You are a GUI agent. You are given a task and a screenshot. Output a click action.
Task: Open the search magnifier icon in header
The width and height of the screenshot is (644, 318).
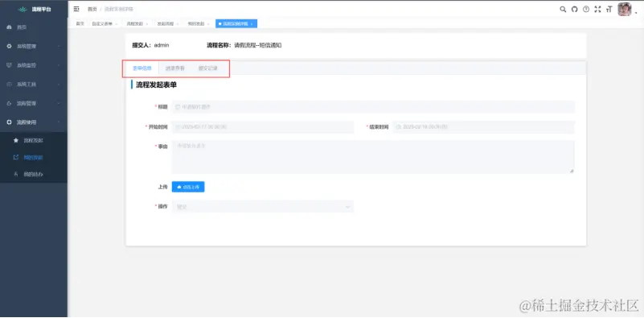coord(563,9)
